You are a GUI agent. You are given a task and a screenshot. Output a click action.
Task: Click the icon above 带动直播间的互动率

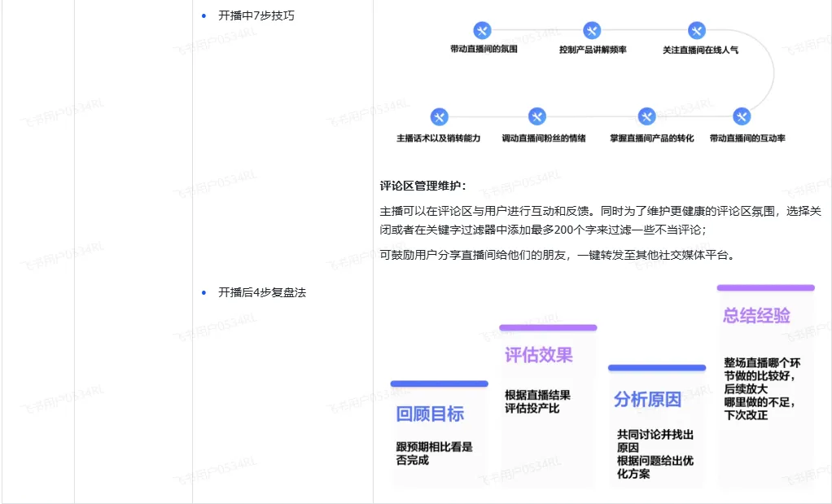coord(742,116)
